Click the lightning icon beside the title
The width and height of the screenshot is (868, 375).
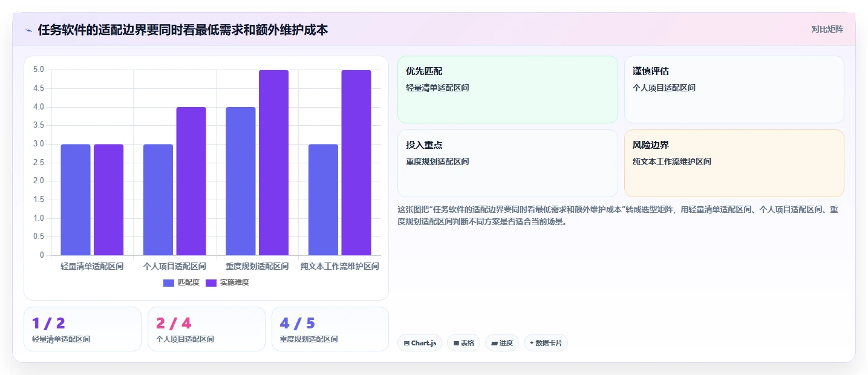tap(28, 30)
